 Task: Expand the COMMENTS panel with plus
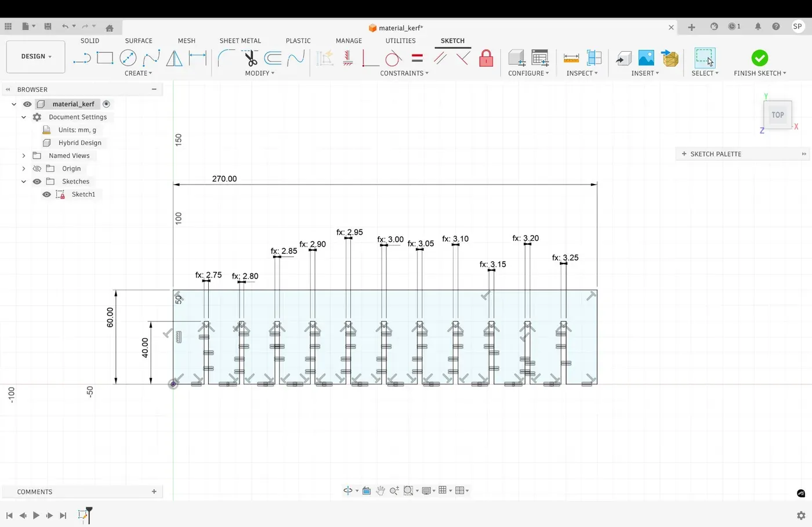(154, 492)
